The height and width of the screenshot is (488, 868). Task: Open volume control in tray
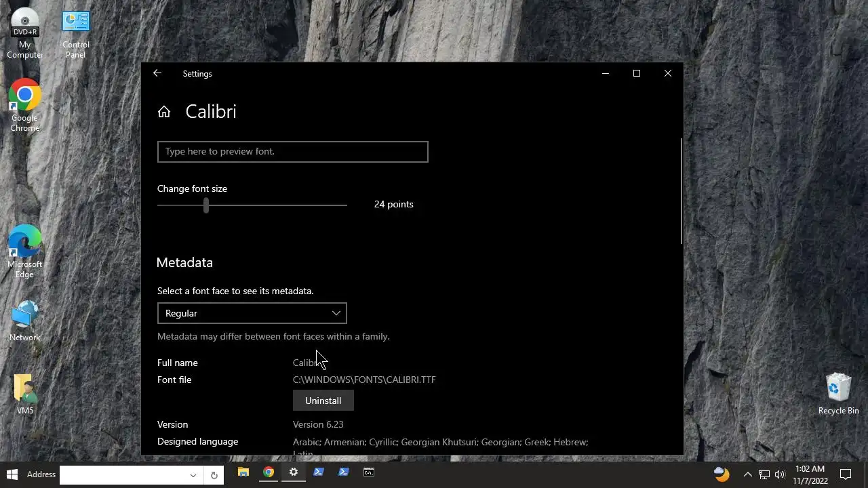point(780,474)
